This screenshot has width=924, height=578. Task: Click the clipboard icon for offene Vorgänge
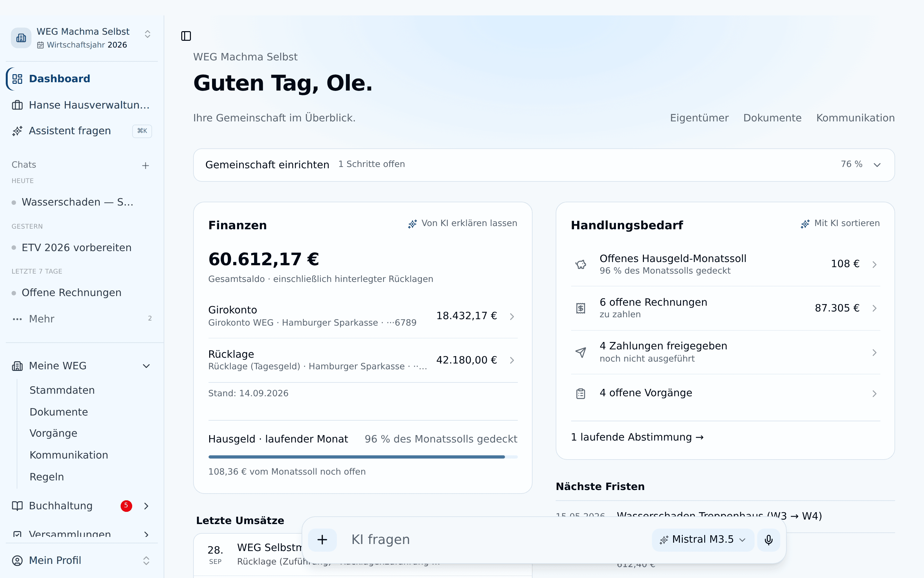[581, 393]
